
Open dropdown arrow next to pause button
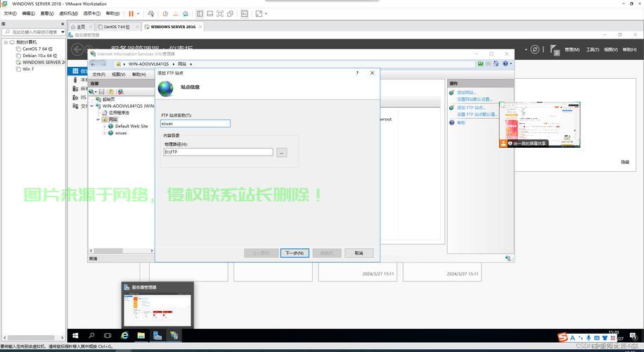(138, 13)
